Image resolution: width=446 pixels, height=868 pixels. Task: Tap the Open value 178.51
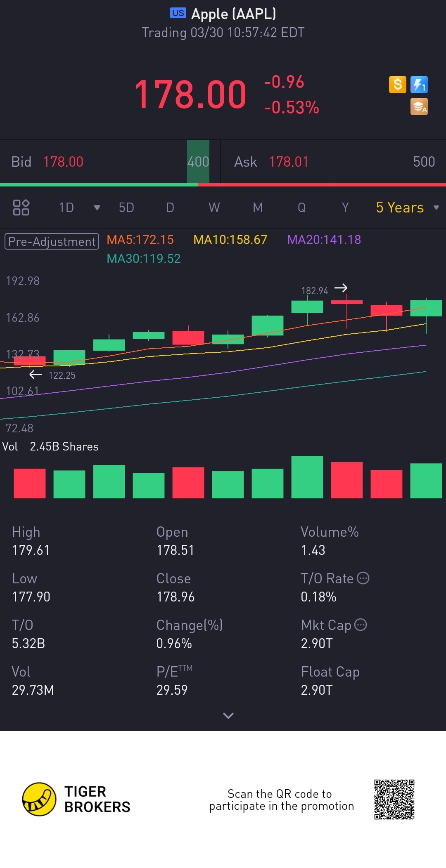coord(175,550)
